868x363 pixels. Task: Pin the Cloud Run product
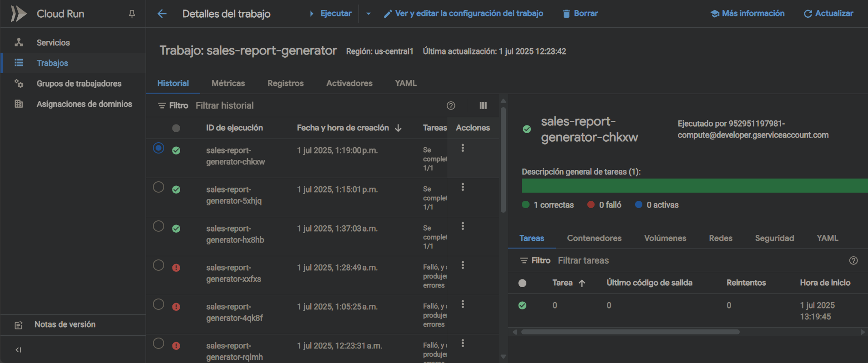(x=132, y=14)
